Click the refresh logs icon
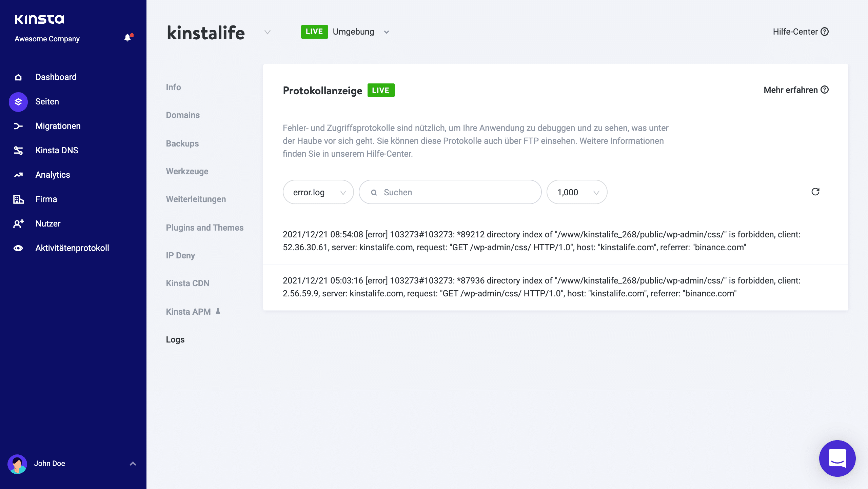Viewport: 868px width, 489px height. 815,192
